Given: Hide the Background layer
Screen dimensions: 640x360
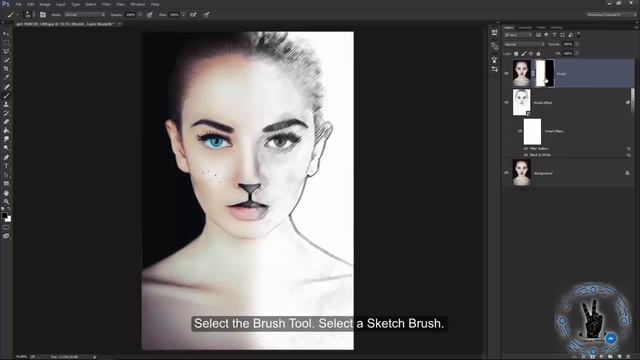Looking at the screenshot, I should point(507,173).
